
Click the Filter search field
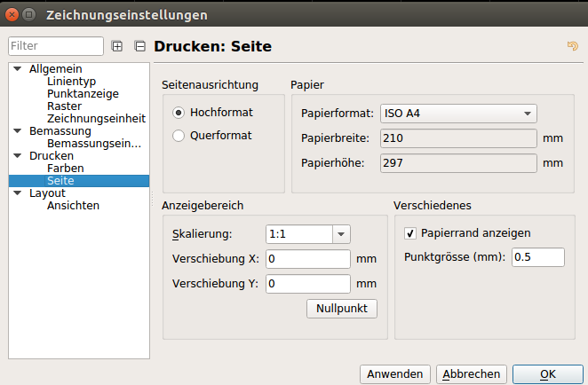(x=57, y=45)
